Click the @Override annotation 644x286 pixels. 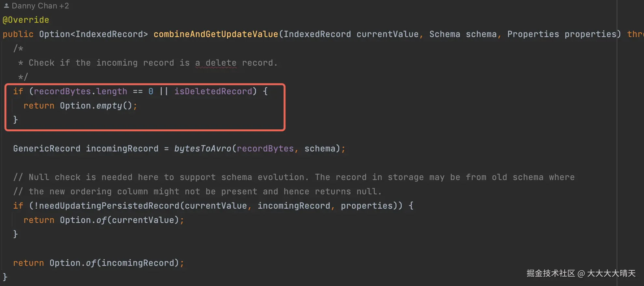26,20
